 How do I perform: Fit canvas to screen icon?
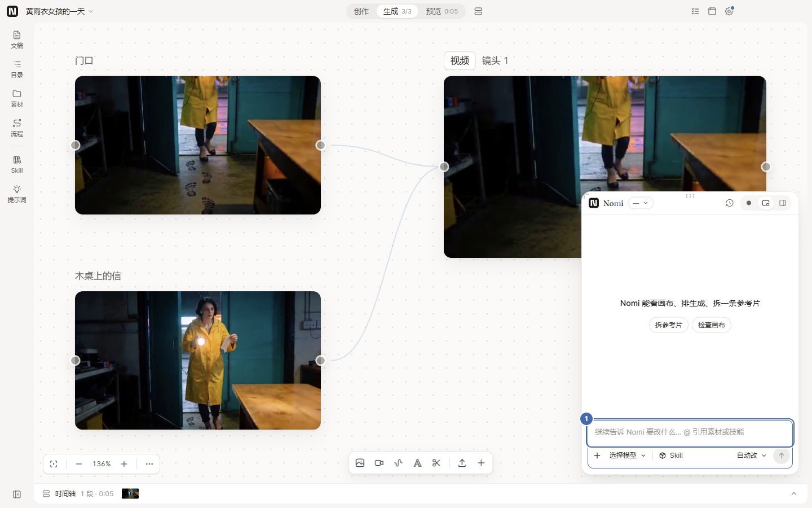54,464
